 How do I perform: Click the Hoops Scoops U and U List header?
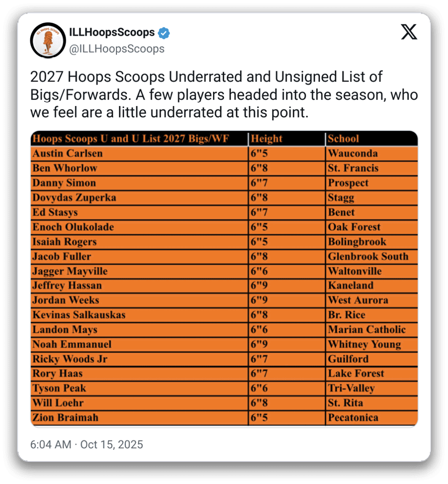tap(131, 139)
